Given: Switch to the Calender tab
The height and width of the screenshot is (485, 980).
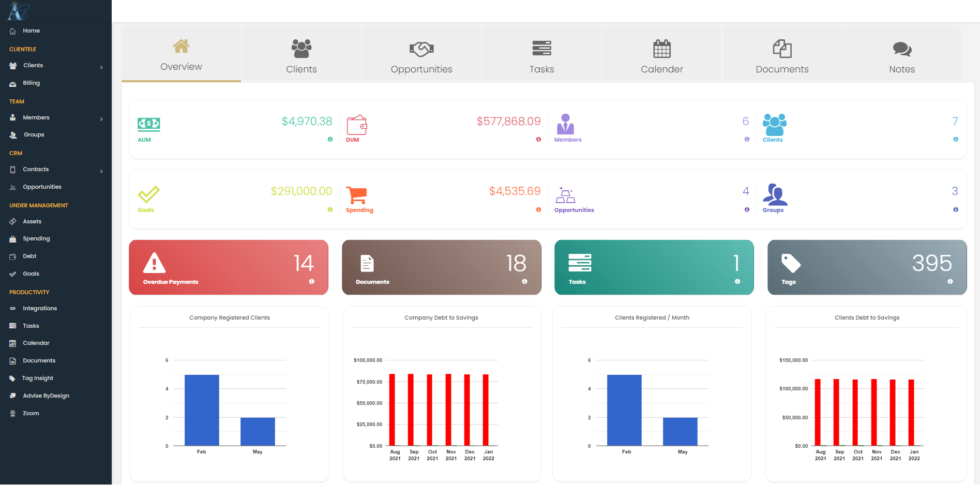Looking at the screenshot, I should click(662, 54).
